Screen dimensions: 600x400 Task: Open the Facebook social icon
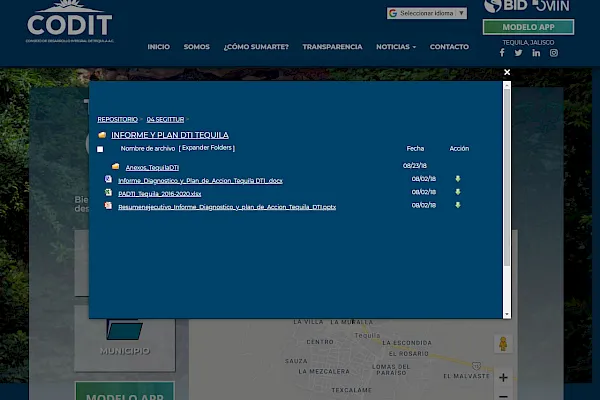click(502, 53)
